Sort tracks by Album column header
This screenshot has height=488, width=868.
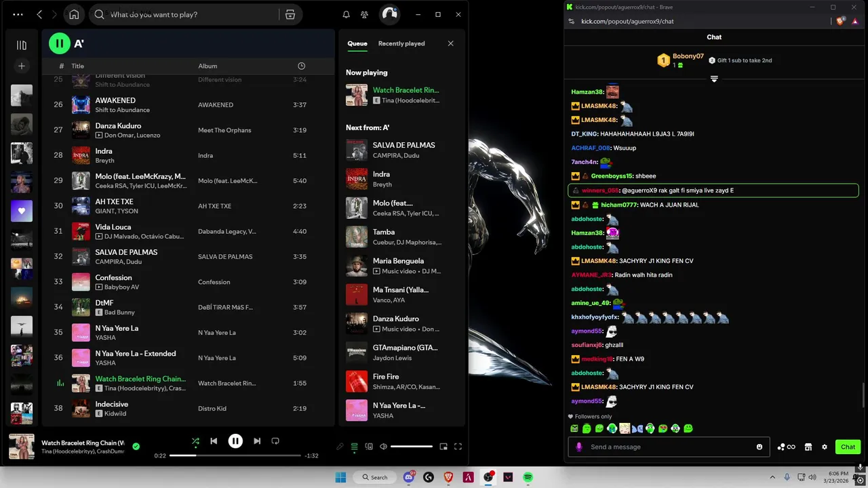click(x=208, y=66)
